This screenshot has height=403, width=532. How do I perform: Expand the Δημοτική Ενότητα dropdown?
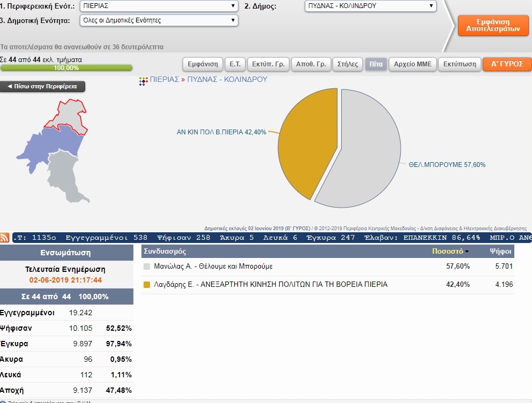159,20
